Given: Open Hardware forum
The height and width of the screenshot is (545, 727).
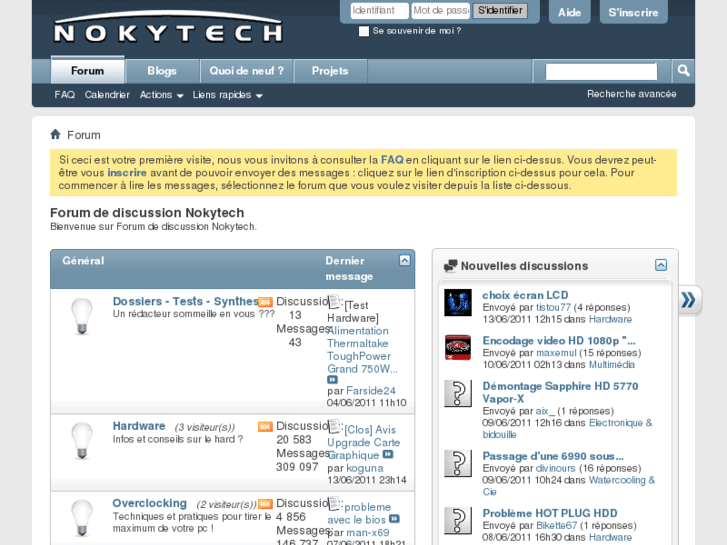Looking at the screenshot, I should click(x=139, y=426).
